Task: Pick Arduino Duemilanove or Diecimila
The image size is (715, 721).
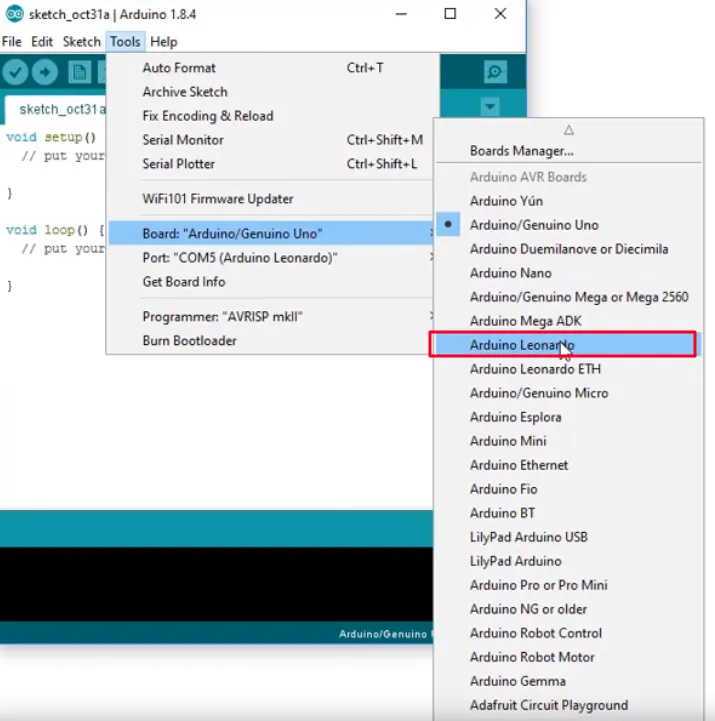Action: [x=568, y=249]
